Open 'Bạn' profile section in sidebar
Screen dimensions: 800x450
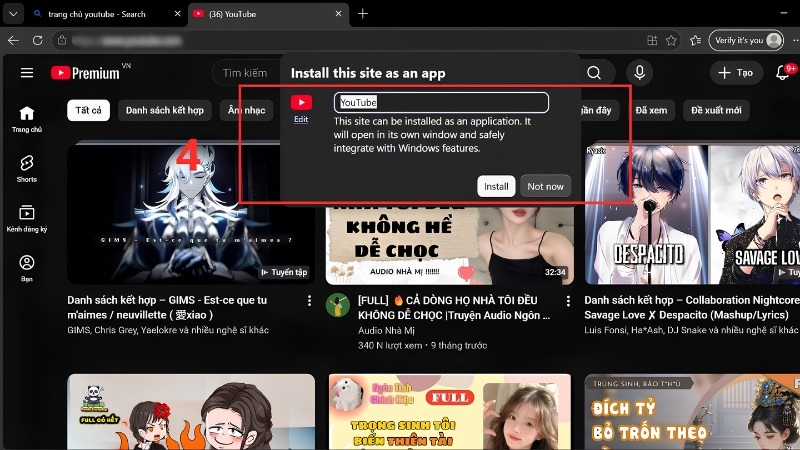[x=27, y=268]
